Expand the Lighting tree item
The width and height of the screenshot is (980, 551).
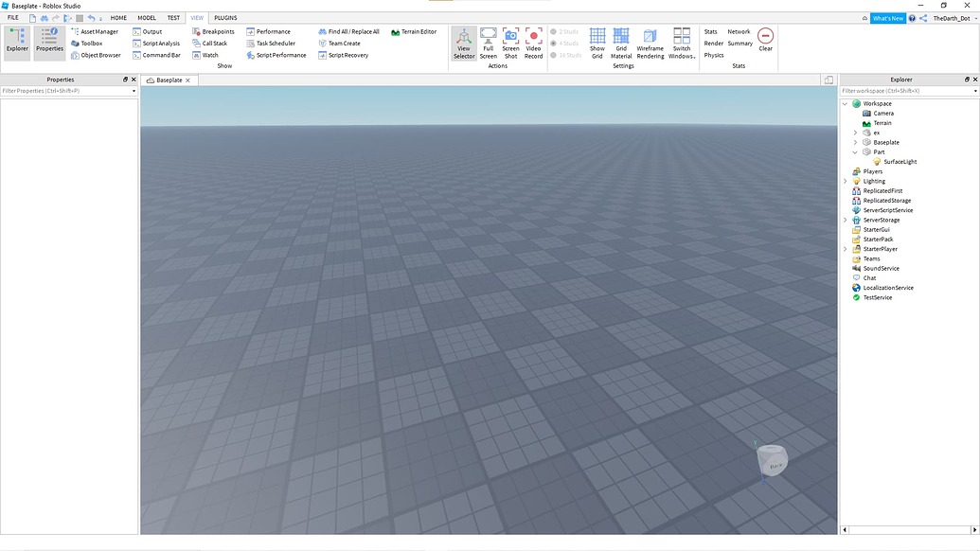point(844,181)
